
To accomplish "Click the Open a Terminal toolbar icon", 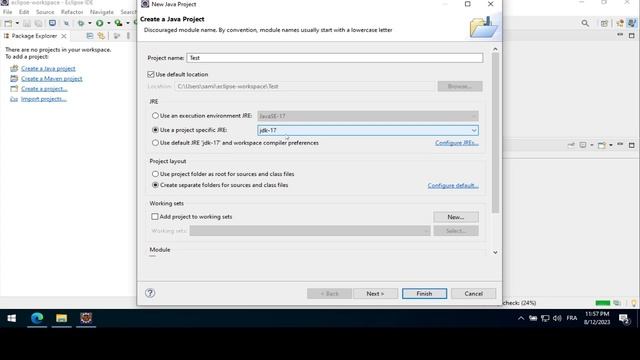I will pyautogui.click(x=52, y=23).
